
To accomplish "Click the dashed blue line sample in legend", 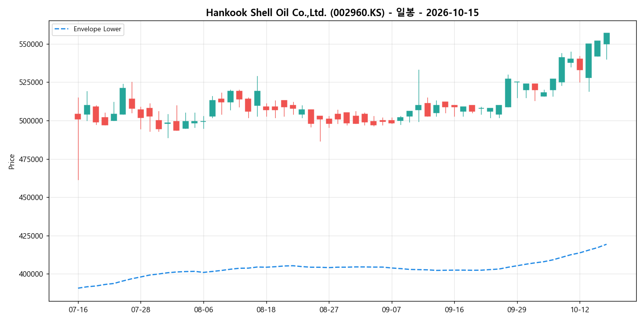I will (x=62, y=29).
